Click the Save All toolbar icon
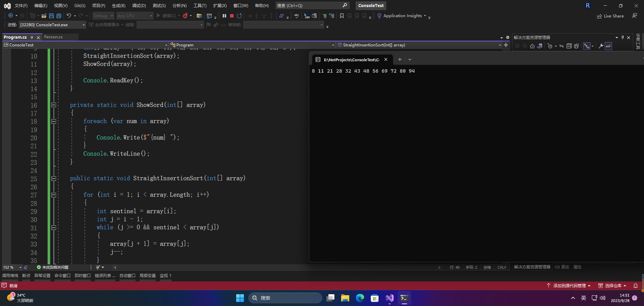Viewport: 644px width, 306px height. [x=59, y=16]
